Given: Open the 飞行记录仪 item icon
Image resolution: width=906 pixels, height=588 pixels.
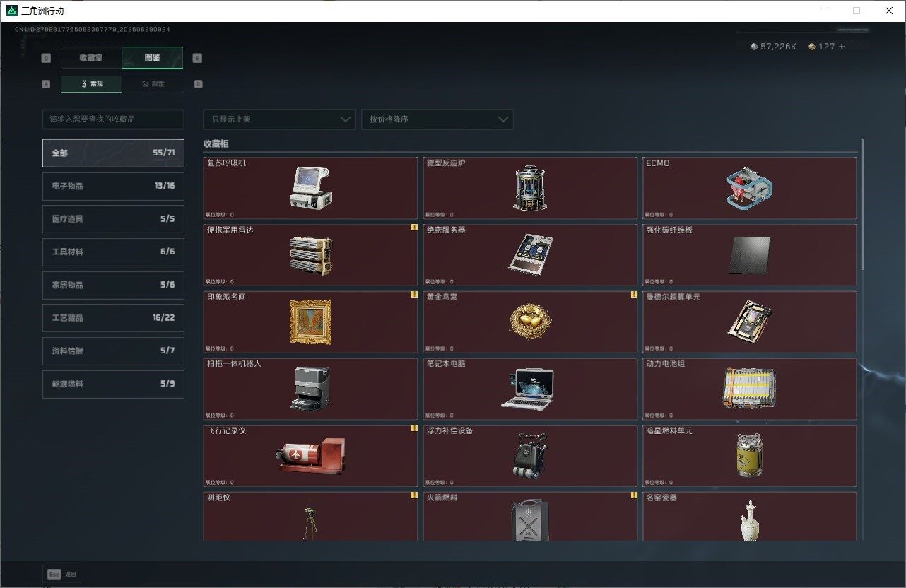Looking at the screenshot, I should pos(311,456).
